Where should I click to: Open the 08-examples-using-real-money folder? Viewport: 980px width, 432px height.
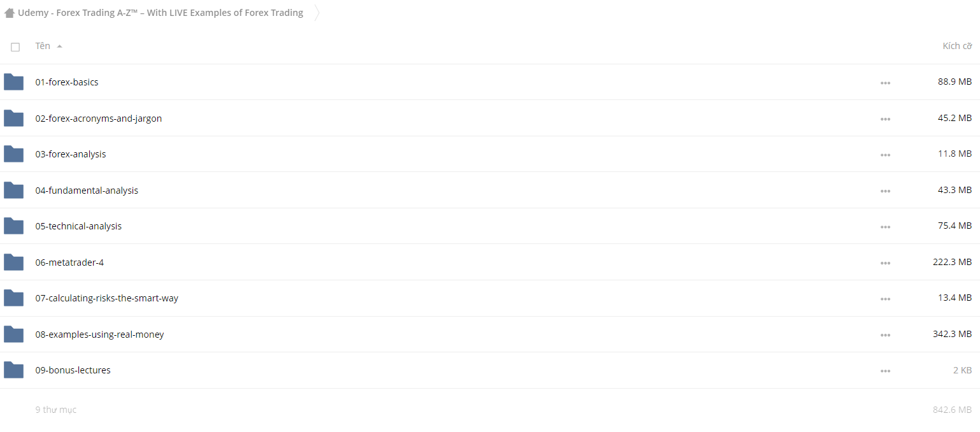(99, 335)
